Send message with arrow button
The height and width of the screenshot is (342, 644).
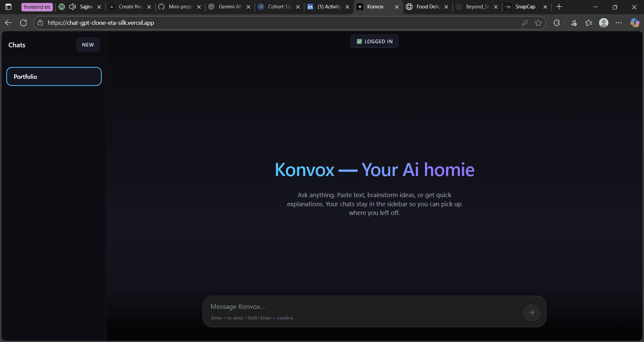pos(532,312)
